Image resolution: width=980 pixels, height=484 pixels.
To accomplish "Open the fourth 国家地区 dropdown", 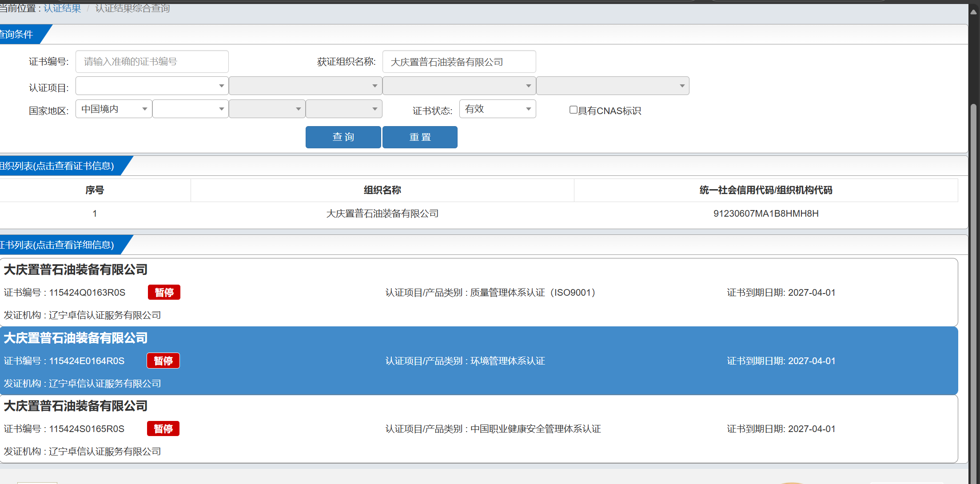I will [344, 109].
